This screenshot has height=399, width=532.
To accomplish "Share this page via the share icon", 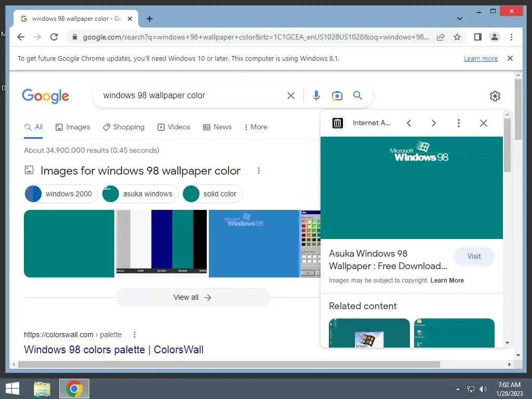I will pyautogui.click(x=441, y=37).
